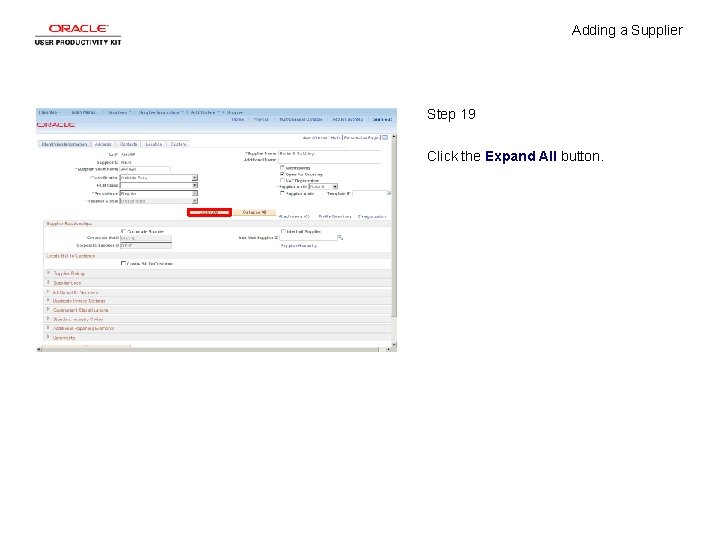Click the page icon after Personalize Page
Image resolution: width=720 pixels, height=540 pixels.
click(385, 137)
